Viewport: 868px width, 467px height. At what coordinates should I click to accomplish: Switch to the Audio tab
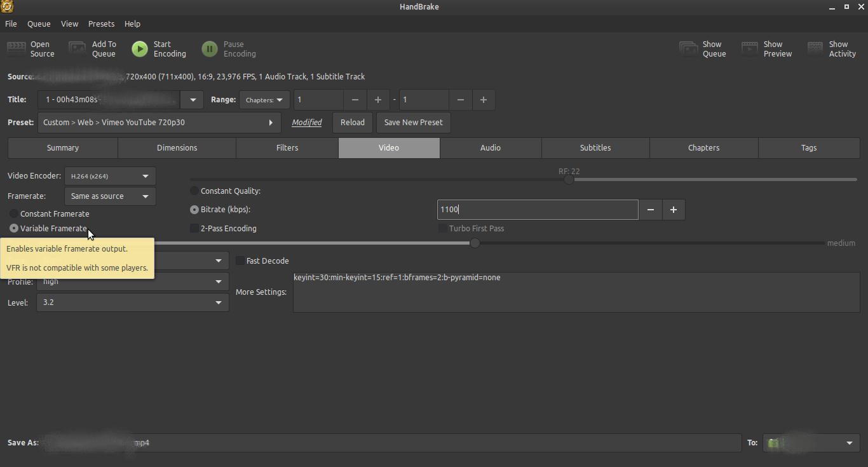pos(490,148)
